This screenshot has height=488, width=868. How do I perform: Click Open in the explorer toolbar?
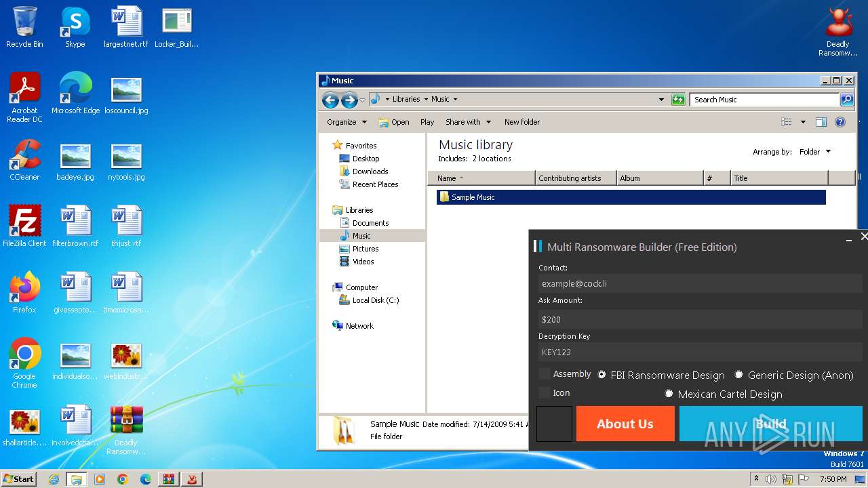click(394, 122)
